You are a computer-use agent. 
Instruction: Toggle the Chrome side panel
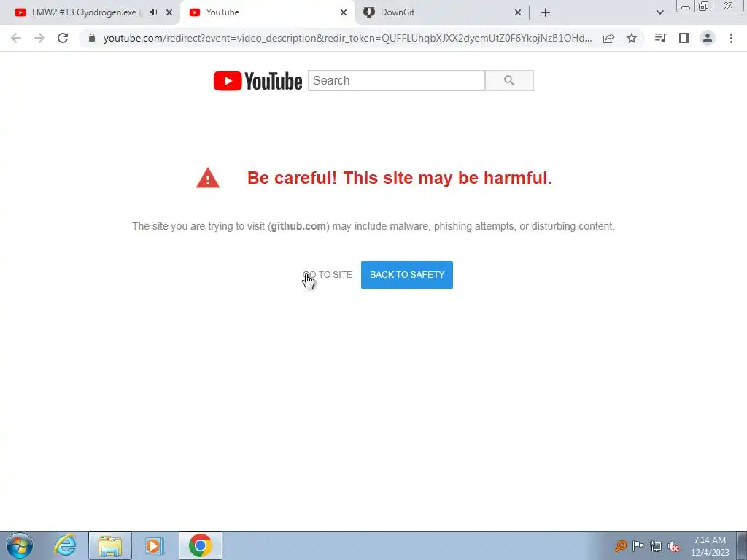click(684, 38)
